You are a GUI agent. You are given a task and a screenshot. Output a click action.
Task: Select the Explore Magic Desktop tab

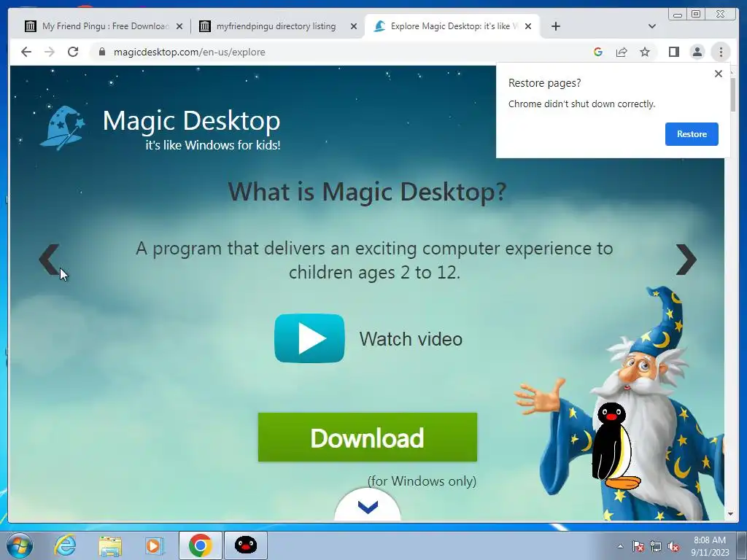[x=452, y=26]
